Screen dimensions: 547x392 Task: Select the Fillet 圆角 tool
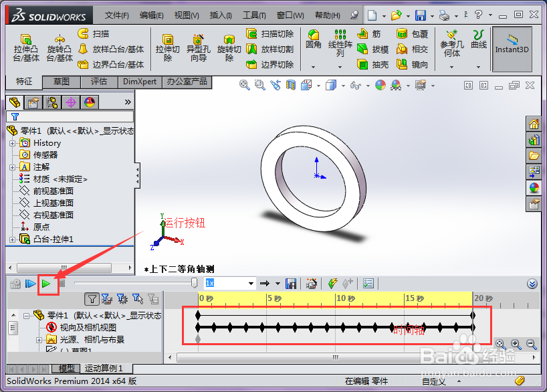click(313, 39)
